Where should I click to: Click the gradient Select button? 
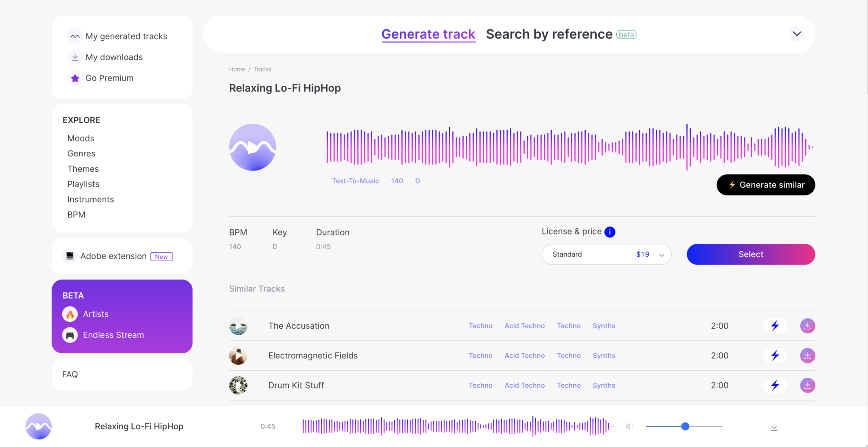tap(750, 254)
